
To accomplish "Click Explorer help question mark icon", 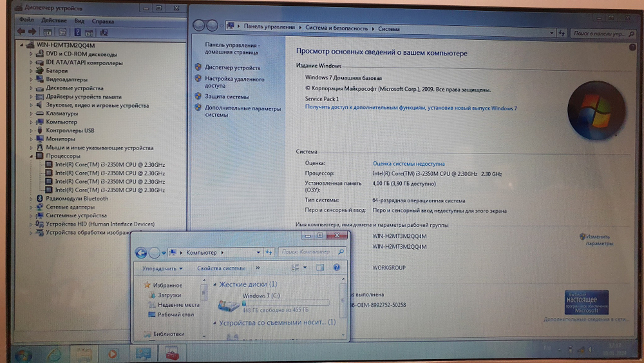I will point(336,267).
